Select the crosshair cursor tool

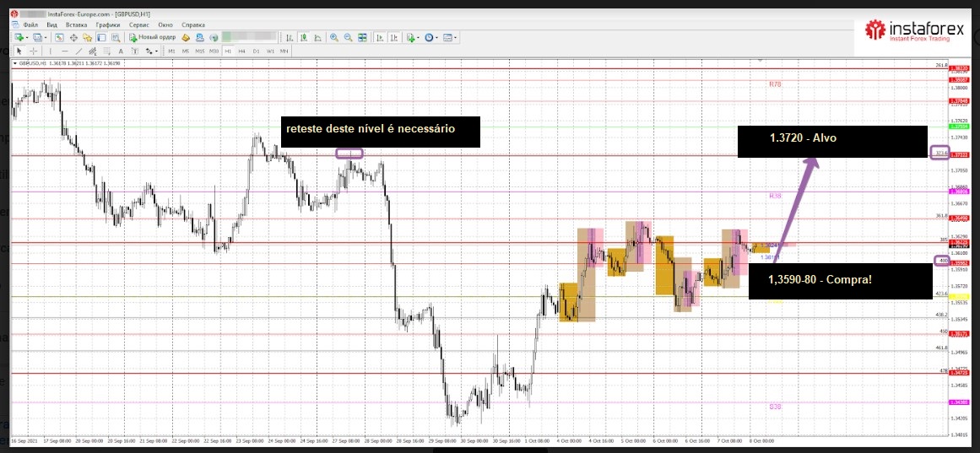(x=33, y=51)
